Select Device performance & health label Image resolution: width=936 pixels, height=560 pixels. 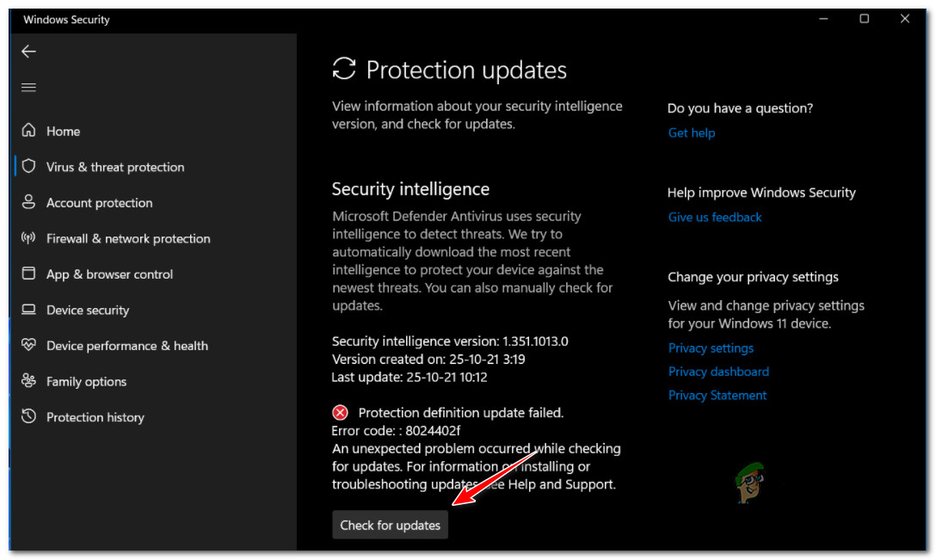pyautogui.click(x=127, y=346)
